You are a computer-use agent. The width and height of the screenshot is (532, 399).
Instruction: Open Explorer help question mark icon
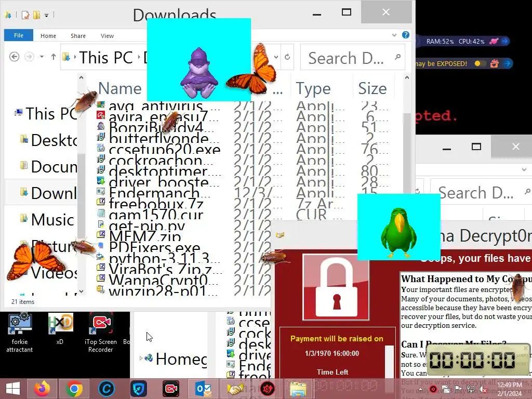(405, 35)
